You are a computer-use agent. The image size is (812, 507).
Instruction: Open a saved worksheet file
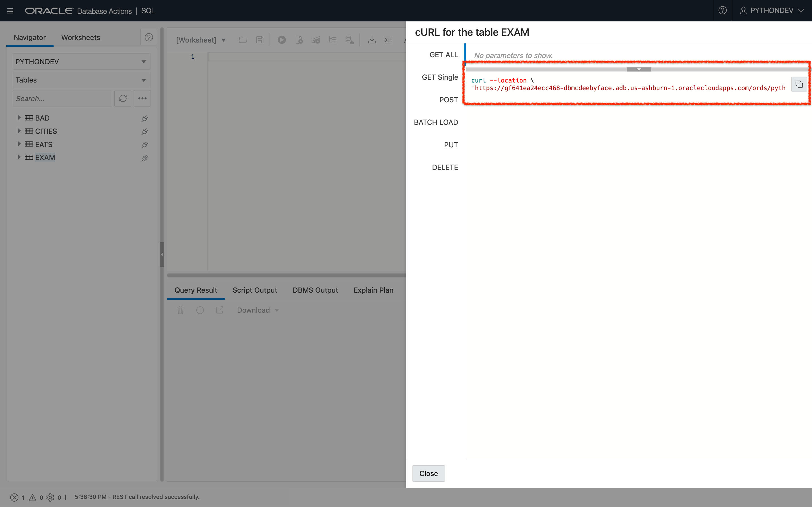242,39
